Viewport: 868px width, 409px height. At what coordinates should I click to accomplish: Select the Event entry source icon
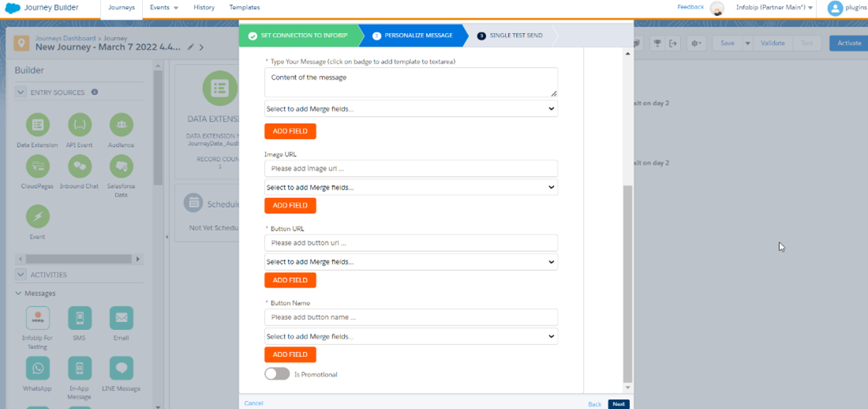coord(38,216)
